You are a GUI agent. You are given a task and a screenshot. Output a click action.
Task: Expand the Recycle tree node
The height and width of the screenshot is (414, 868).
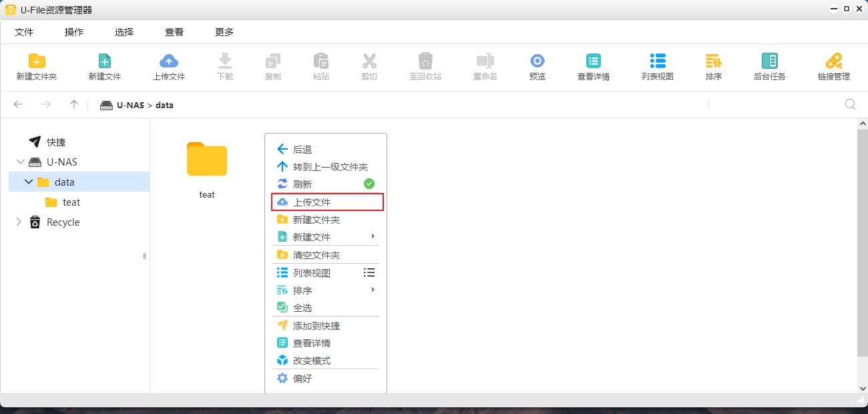pyautogui.click(x=19, y=222)
